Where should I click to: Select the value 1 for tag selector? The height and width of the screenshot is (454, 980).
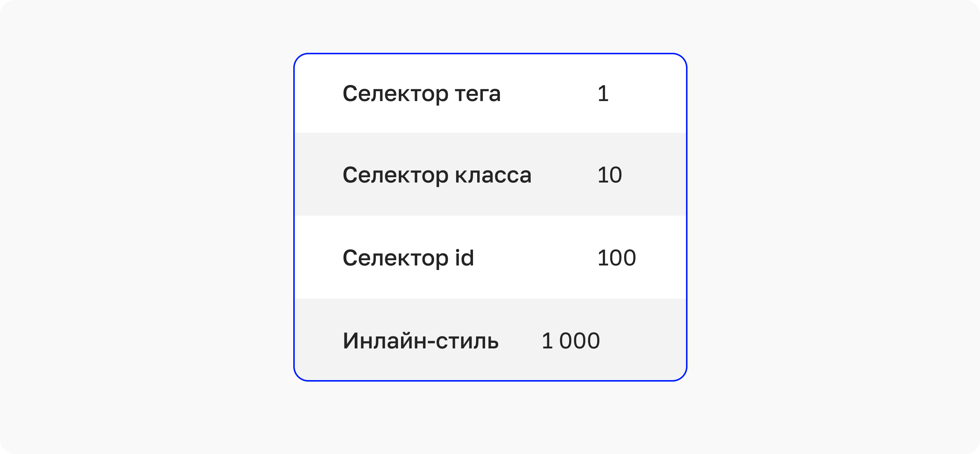click(x=603, y=94)
